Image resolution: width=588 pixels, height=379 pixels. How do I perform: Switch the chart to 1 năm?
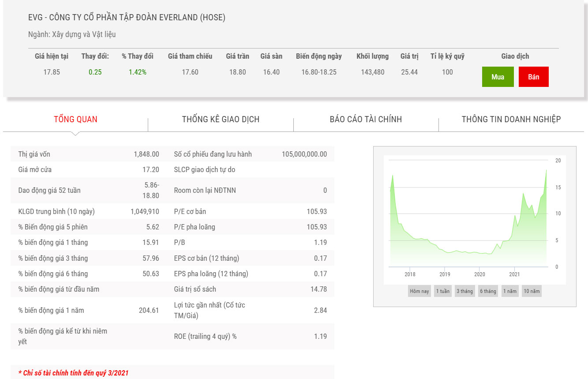509,291
